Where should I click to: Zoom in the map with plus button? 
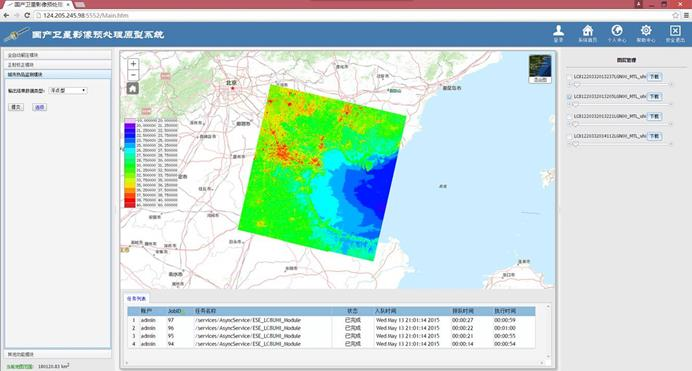[133, 64]
